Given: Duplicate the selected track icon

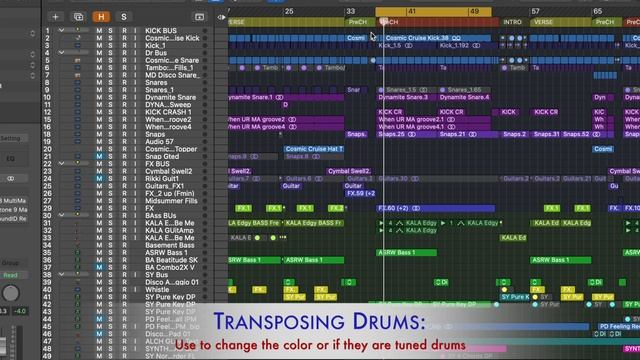Looking at the screenshot, I should click(78, 17).
